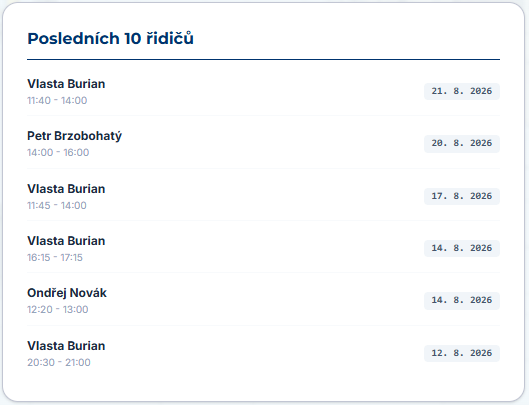Click the 20. 8. 2026 date badge
529x405 pixels.
[462, 143]
